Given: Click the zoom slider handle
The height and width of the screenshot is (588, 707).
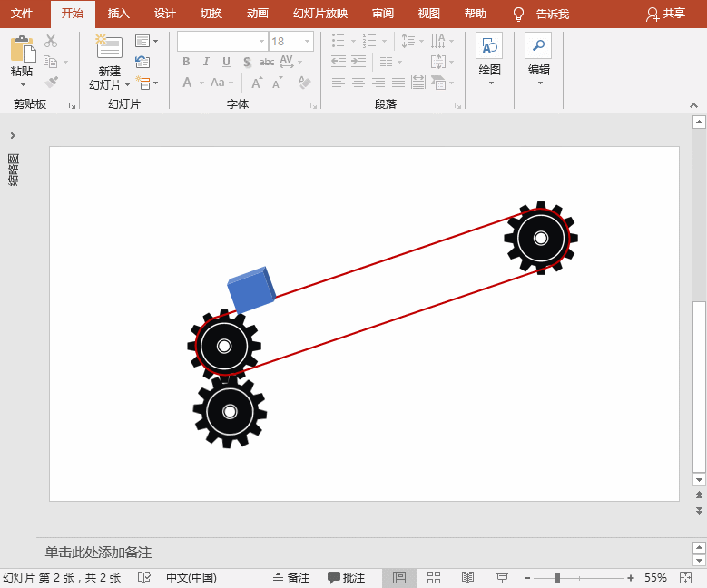Looking at the screenshot, I should point(558,578).
